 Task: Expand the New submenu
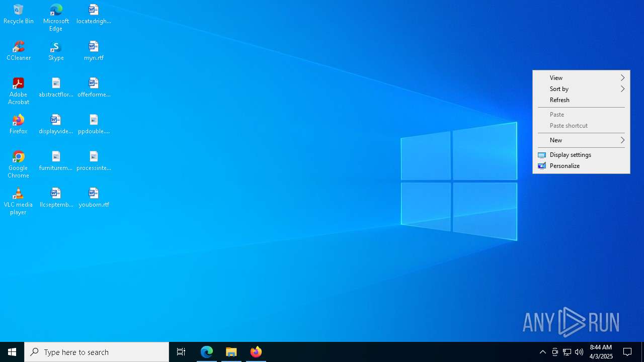point(581,140)
